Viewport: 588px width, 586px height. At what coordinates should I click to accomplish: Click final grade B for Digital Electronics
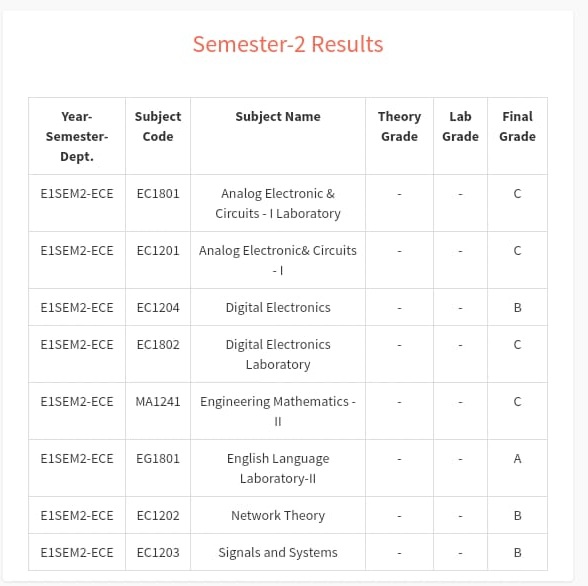518,308
